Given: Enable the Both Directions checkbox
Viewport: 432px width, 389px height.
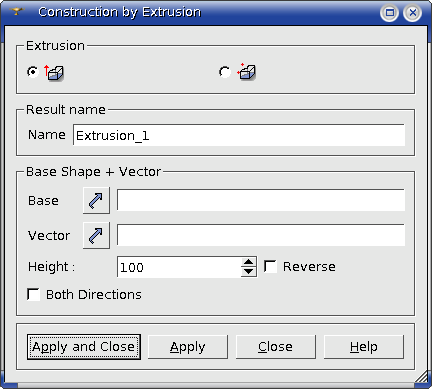Looking at the screenshot, I should [x=33, y=295].
